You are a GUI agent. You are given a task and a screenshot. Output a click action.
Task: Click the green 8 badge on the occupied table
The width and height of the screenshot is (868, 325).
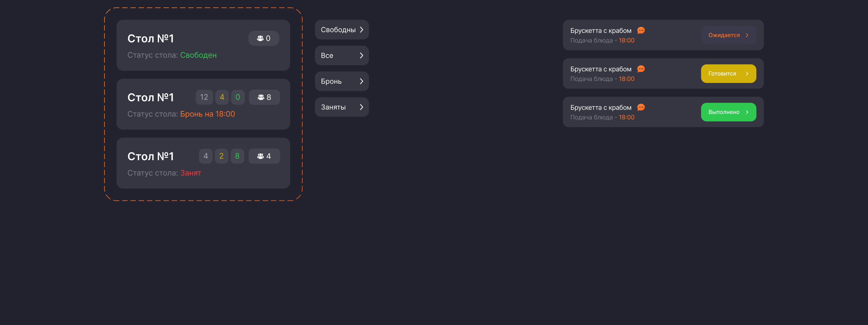(237, 156)
